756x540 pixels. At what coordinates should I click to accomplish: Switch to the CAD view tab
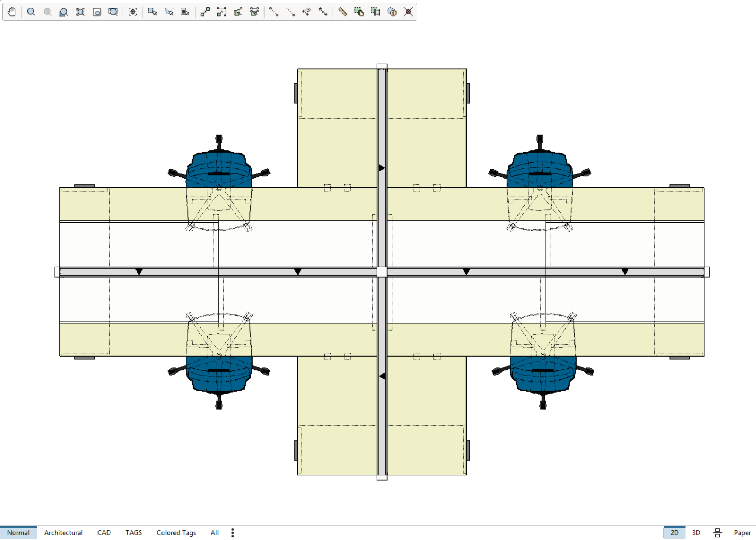(104, 533)
